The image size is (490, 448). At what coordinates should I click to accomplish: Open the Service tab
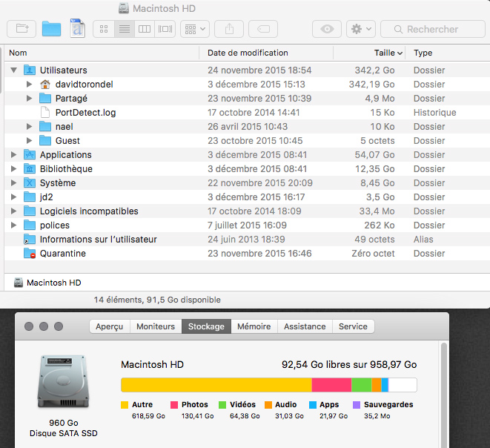pos(353,326)
